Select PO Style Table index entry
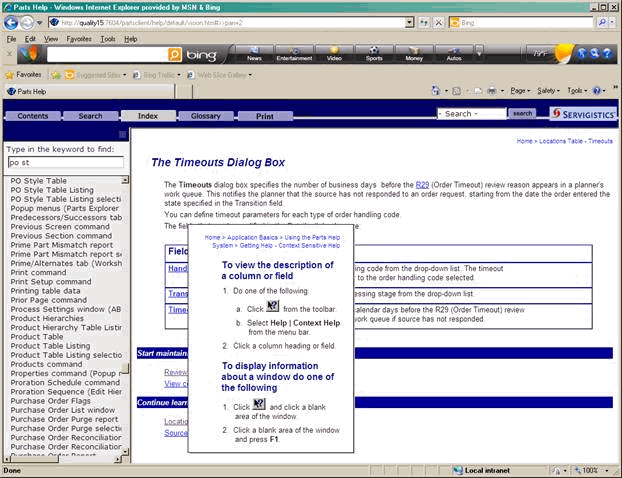The image size is (622, 478). (x=38, y=180)
